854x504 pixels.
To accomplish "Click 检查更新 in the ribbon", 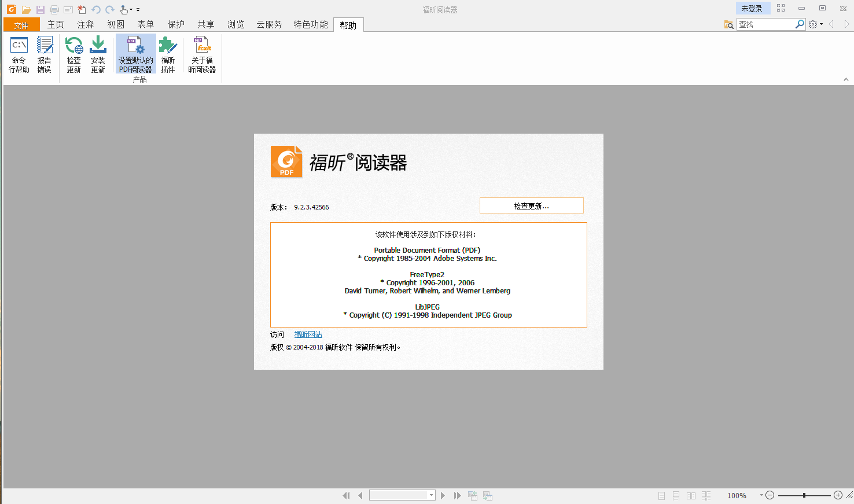I will pyautogui.click(x=74, y=54).
